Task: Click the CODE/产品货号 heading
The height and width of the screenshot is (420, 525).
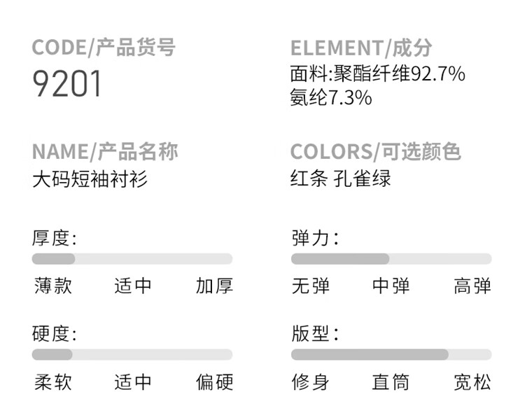Action: click(104, 48)
